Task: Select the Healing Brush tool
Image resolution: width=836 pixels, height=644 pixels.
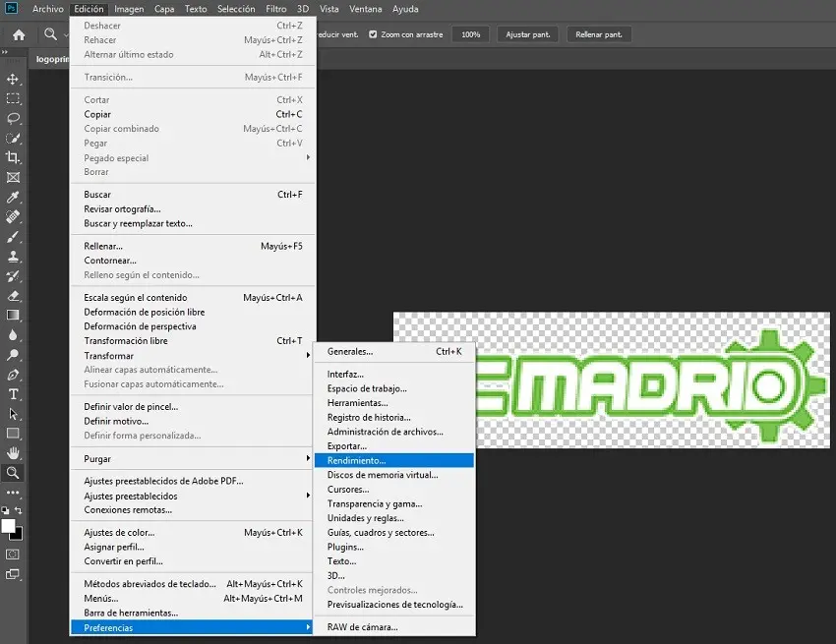Action: pos(13,217)
